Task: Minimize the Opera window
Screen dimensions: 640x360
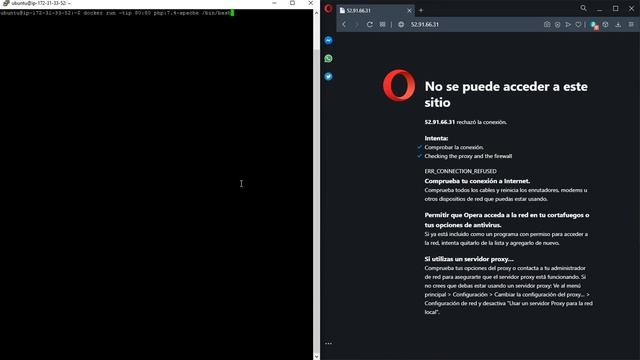Action: [x=599, y=9]
